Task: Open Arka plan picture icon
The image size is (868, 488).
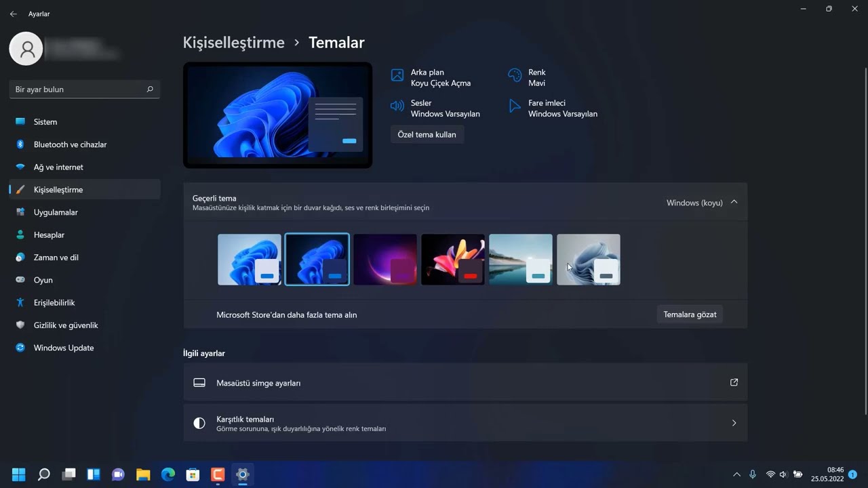Action: [397, 75]
